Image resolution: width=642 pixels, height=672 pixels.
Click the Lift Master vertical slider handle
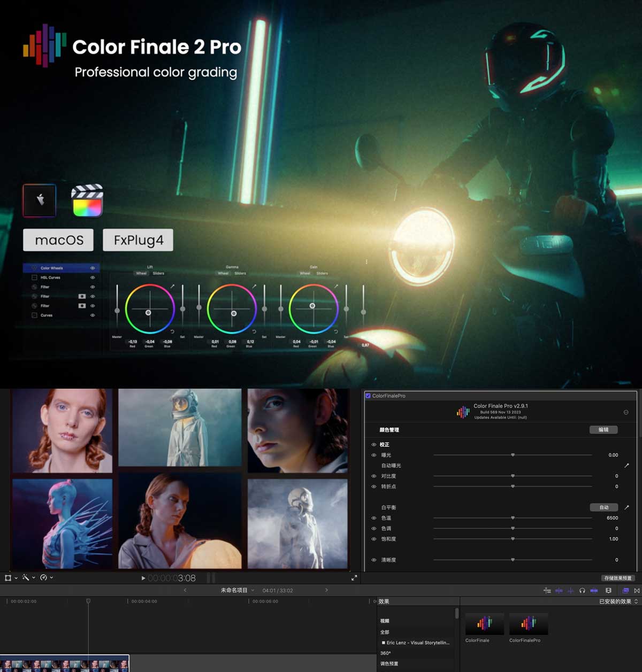click(117, 310)
